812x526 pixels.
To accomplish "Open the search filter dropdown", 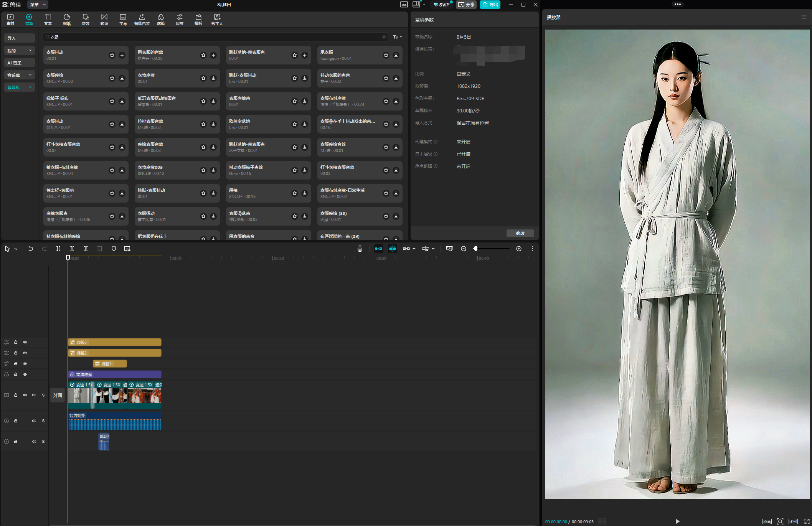I will [398, 37].
